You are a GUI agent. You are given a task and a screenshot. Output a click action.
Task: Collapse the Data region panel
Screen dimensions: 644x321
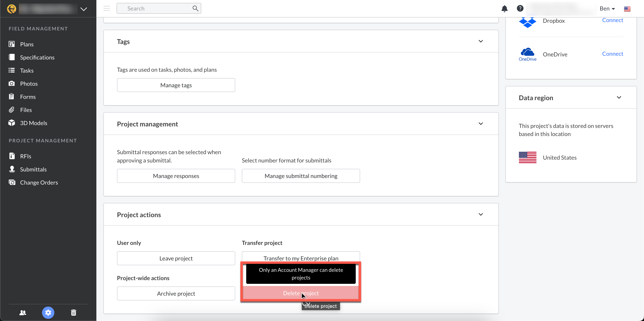(619, 98)
